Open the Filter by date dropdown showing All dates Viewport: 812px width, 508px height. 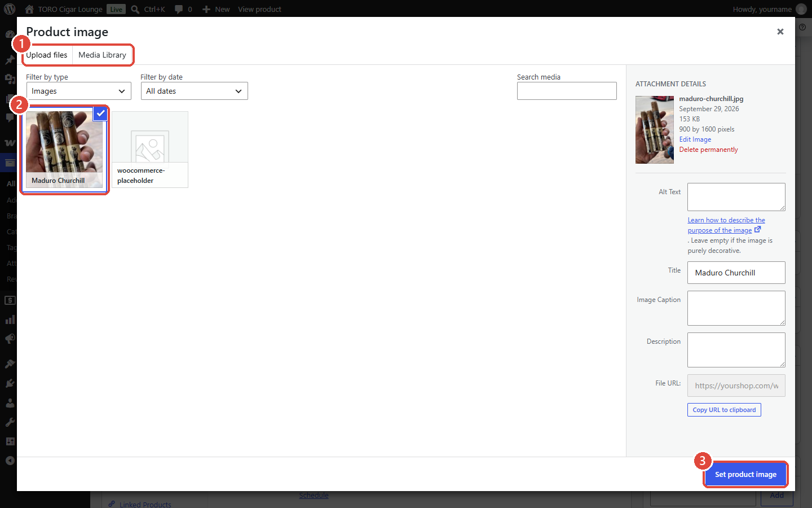coord(195,91)
